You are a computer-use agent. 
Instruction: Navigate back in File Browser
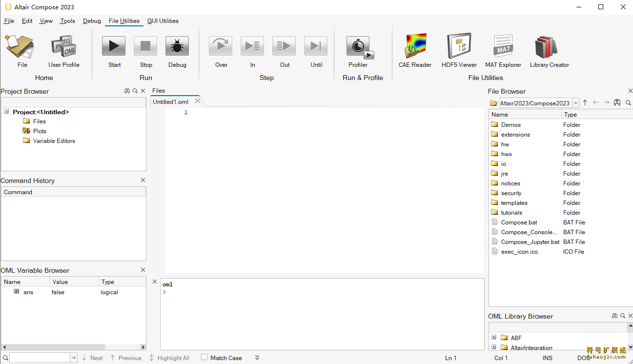[x=596, y=102]
